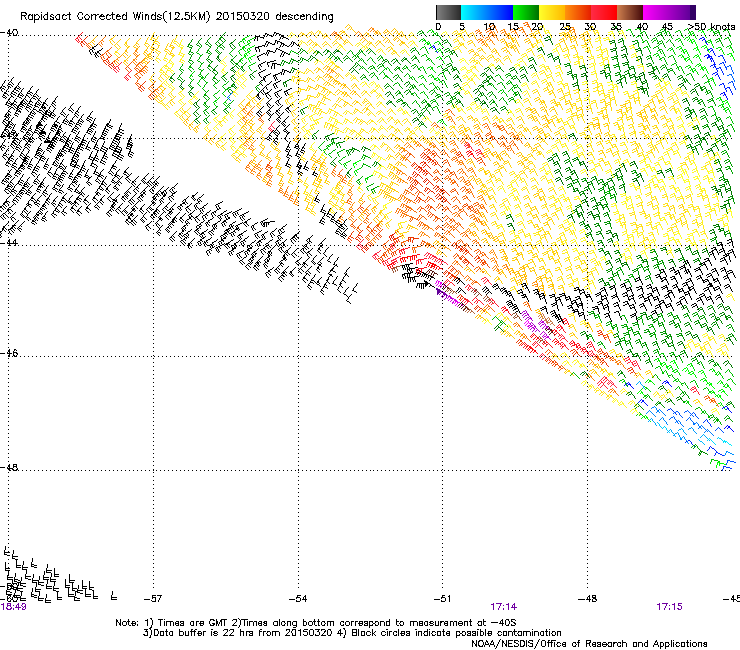Click the legend label '25'

[x=564, y=27]
